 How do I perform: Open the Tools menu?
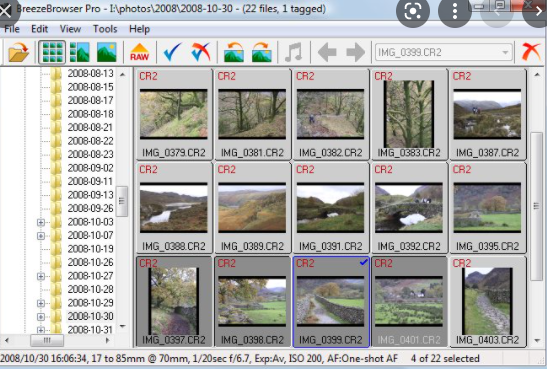point(105,29)
